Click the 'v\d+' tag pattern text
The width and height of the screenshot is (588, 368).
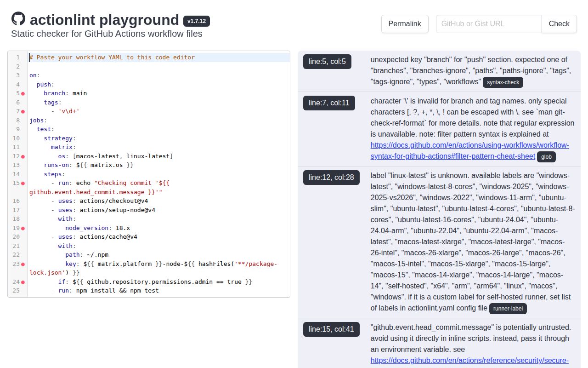69,111
